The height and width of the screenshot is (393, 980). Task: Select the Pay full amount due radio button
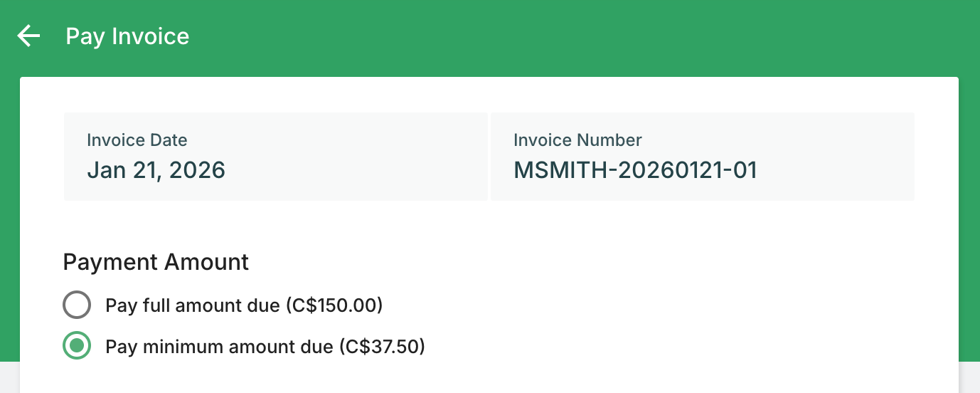pos(77,305)
